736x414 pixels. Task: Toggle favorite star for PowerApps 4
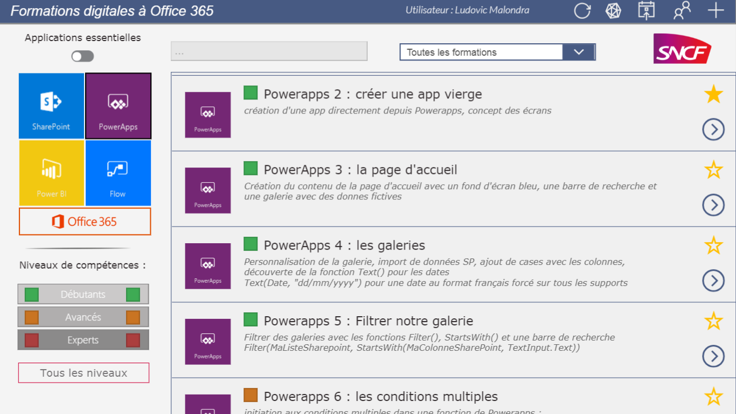[713, 245]
